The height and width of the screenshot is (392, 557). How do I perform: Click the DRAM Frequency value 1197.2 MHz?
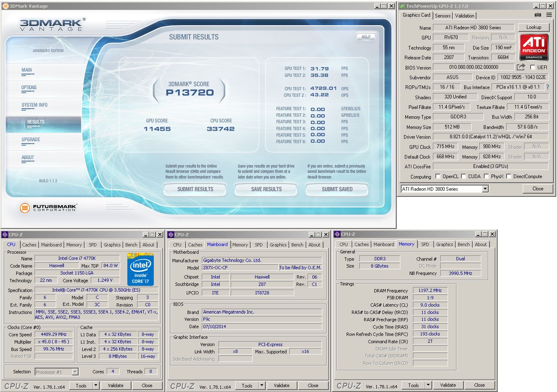pyautogui.click(x=430, y=290)
